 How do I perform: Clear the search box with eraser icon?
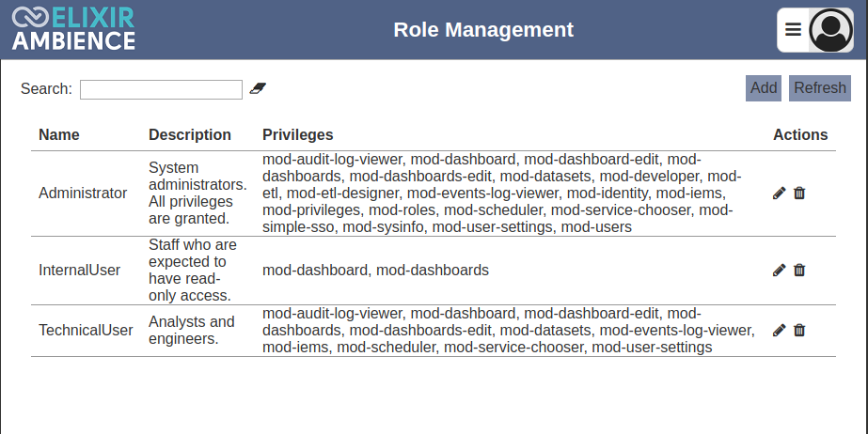click(258, 88)
